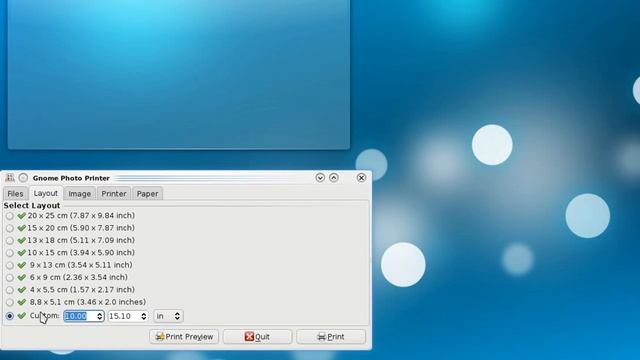Click the '15 x 20 cm (5.90 x 7.87 inch)' label
640x360 pixels.
81,228
